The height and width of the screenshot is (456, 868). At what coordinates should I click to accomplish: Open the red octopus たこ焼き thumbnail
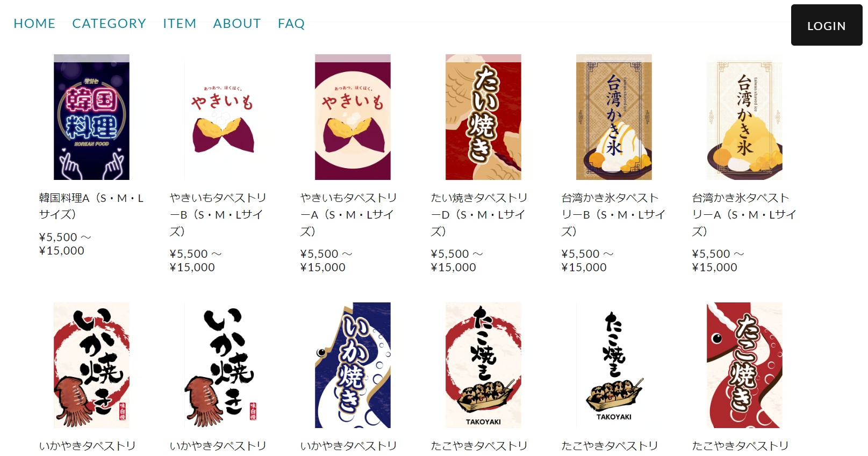(744, 365)
